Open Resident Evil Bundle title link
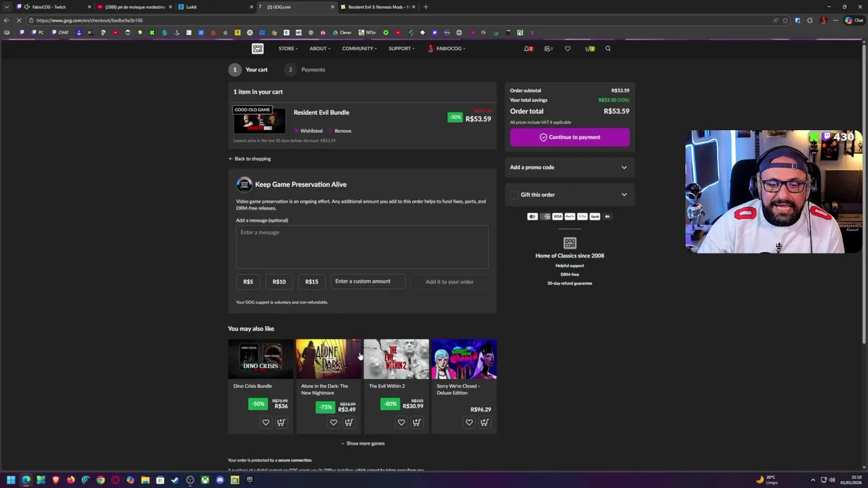This screenshot has height=488, width=868. coord(321,113)
